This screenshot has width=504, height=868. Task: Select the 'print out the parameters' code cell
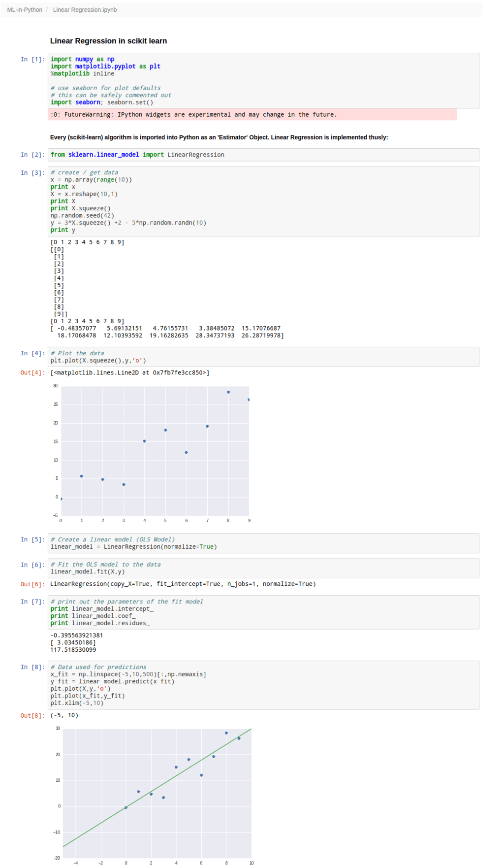263,612
